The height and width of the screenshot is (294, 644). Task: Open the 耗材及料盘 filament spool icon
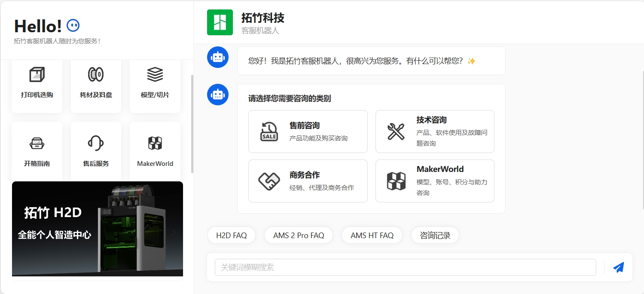(96, 74)
